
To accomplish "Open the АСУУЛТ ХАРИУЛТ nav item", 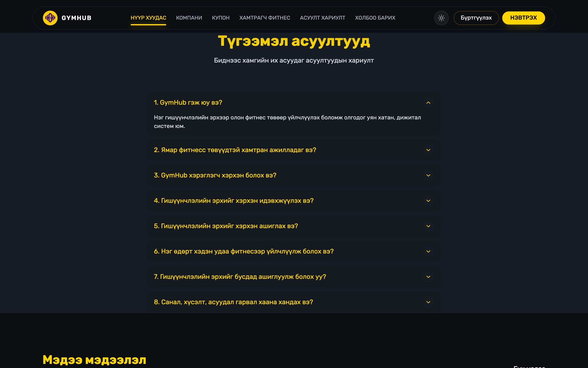I will pos(322,18).
